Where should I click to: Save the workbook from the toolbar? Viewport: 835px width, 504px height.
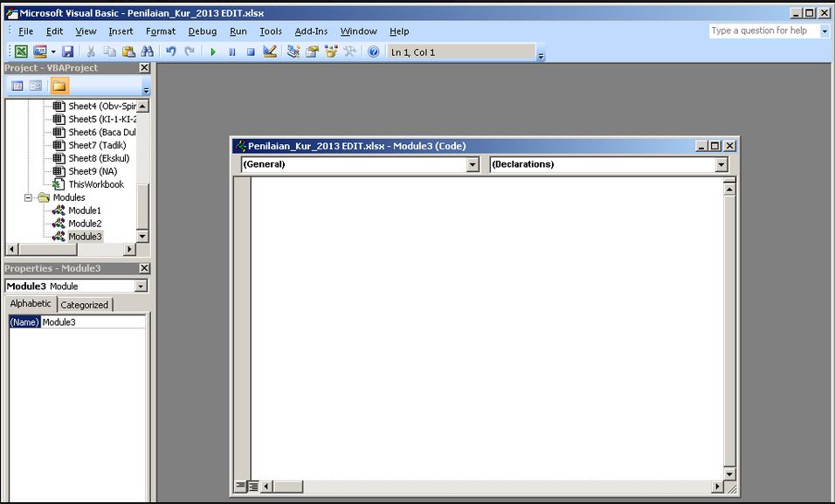pyautogui.click(x=69, y=51)
